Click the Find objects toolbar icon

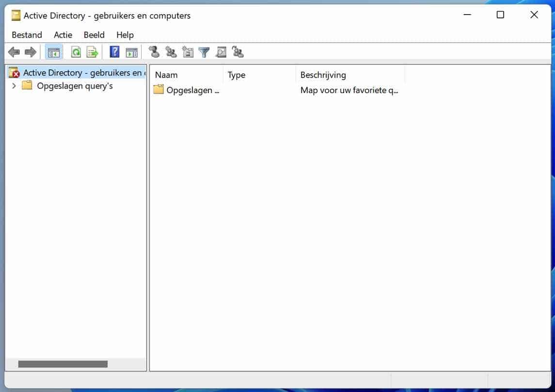coord(221,52)
